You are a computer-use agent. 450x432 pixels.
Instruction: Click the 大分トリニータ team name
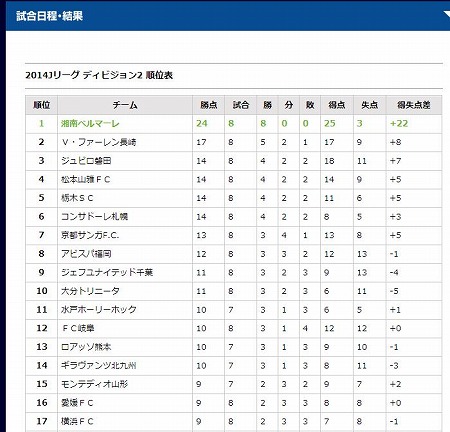pos(90,291)
